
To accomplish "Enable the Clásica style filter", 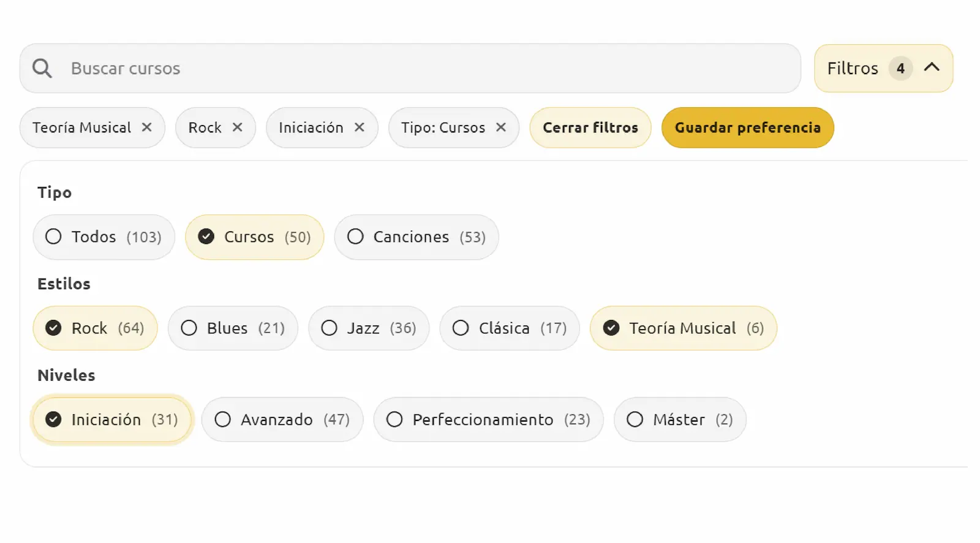I will pos(509,328).
